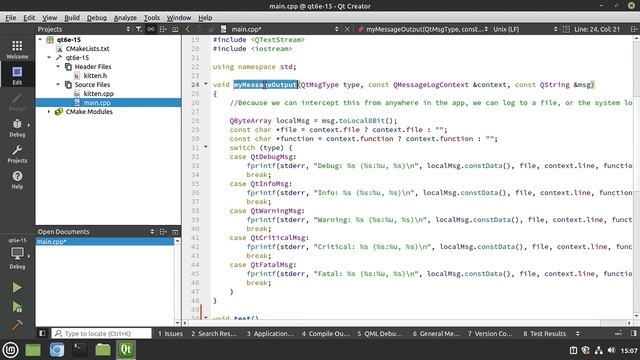640x360 pixels.
Task: Open the Debug mode in sidebar
Action: (17, 127)
